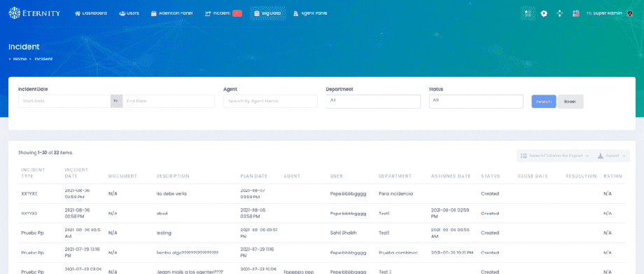Viewport: 644px width, 274px height.
Task: Click the Document column header
Action: [122, 176]
